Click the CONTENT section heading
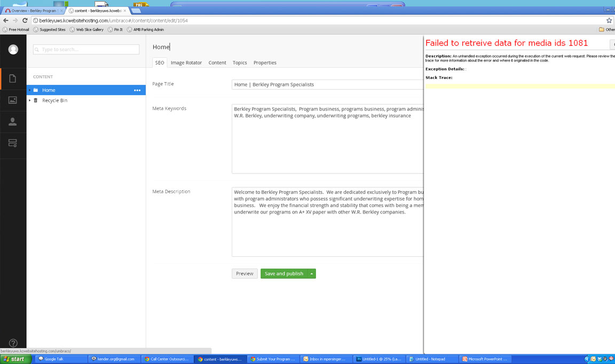 [x=43, y=77]
